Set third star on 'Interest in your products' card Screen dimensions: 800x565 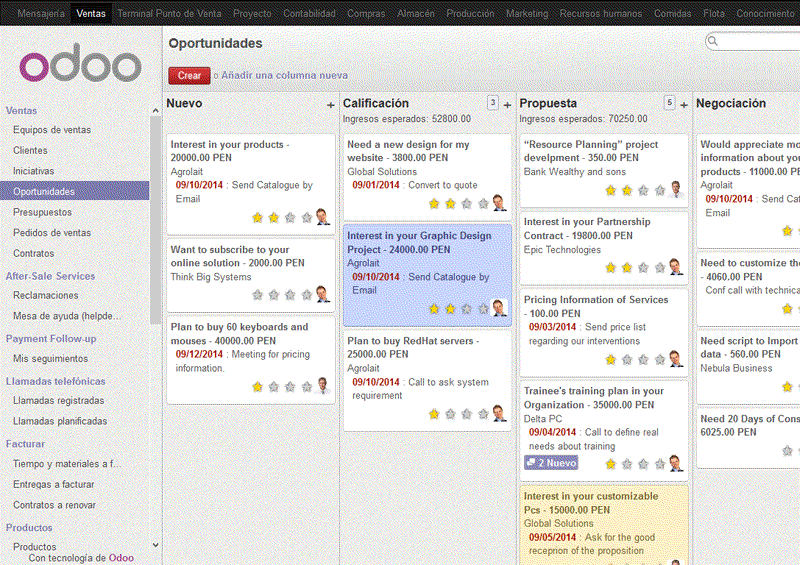tap(290, 218)
